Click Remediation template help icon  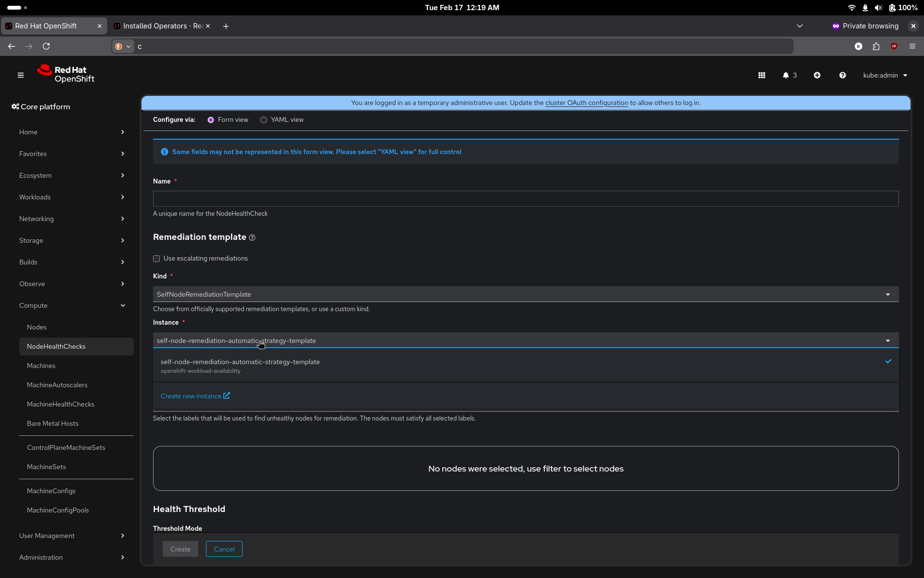252,237
